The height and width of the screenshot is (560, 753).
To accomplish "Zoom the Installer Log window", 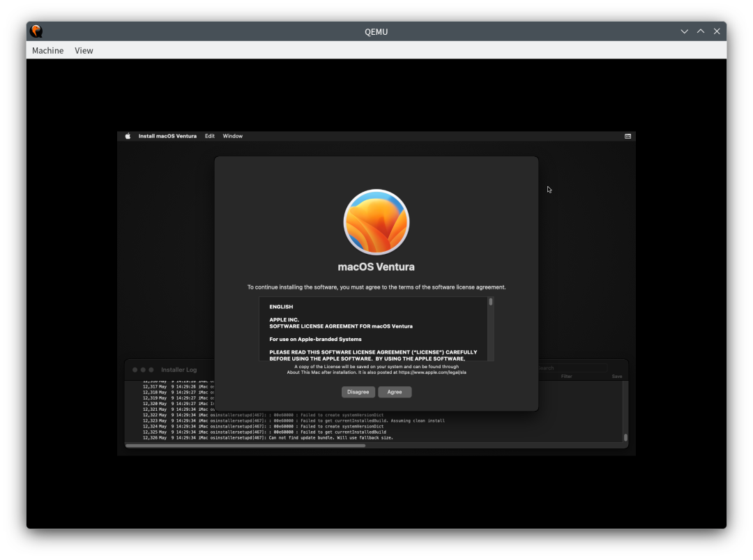I will click(151, 370).
